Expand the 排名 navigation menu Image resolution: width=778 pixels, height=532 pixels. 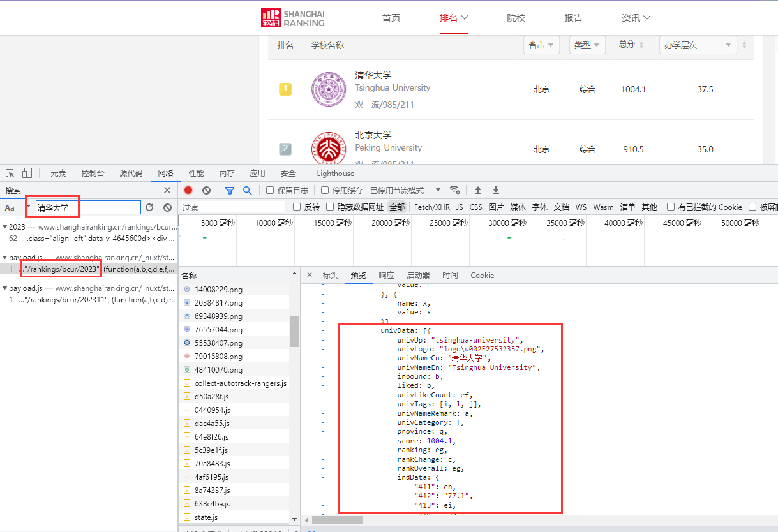coord(454,18)
